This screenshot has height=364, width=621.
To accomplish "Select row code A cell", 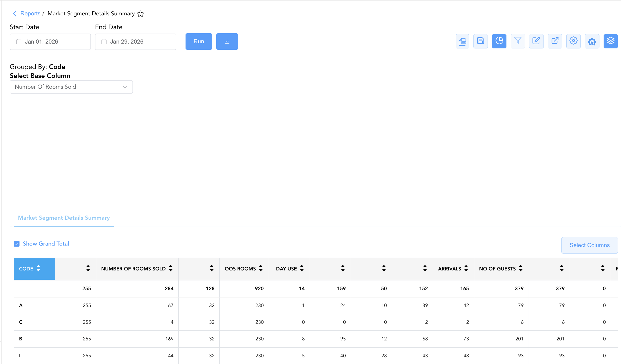I will pos(34,306).
